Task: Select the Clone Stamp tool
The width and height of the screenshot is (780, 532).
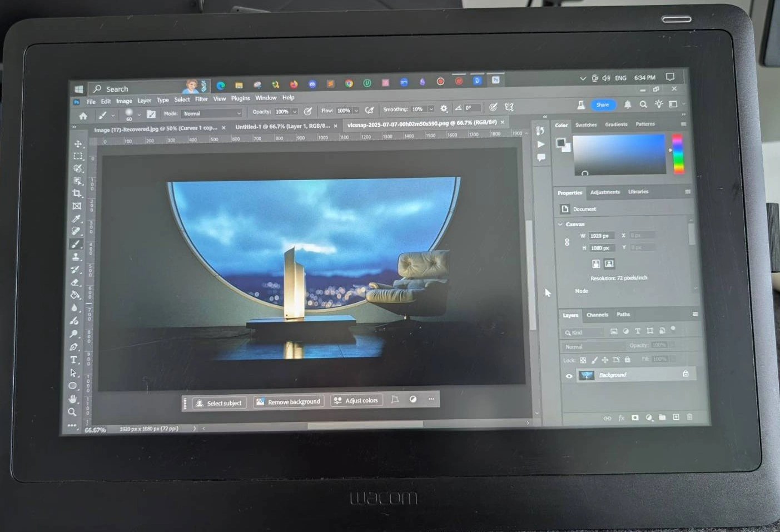Action: coord(76,257)
